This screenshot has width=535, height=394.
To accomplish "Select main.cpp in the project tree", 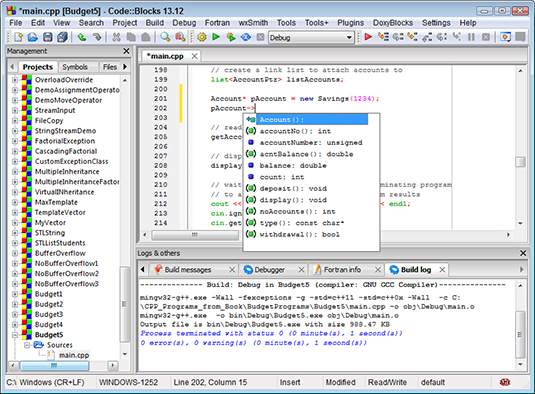I will point(74,355).
